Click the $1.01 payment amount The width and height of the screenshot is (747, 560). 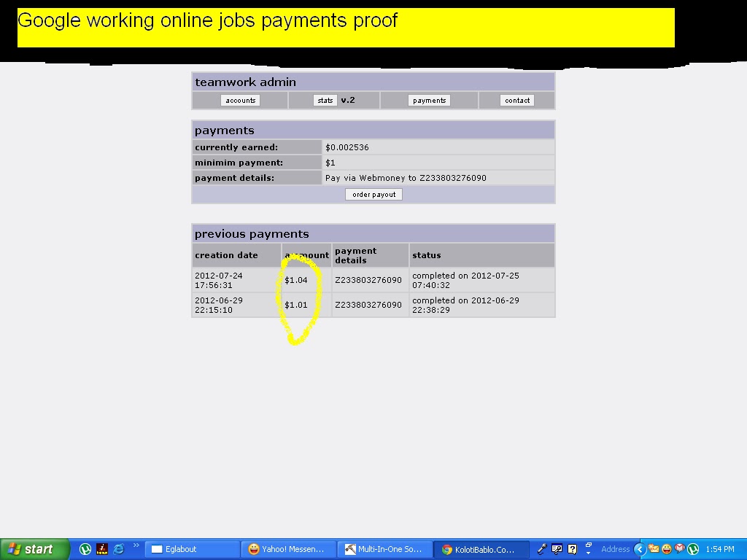[296, 305]
